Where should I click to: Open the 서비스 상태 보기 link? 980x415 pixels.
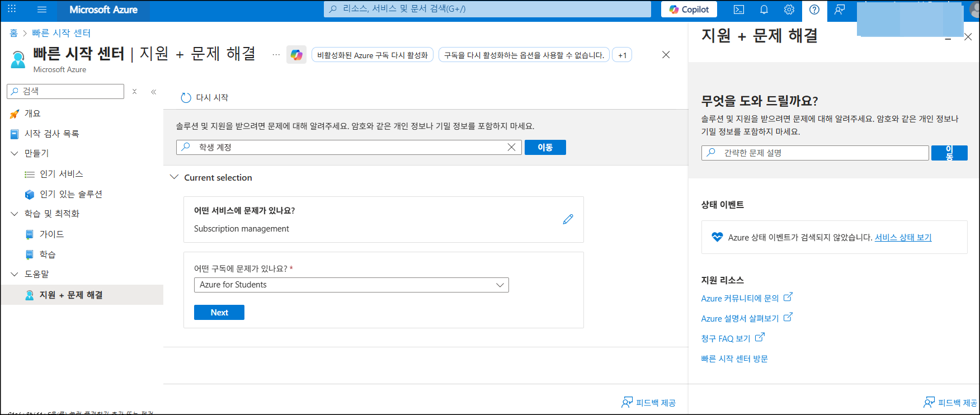click(x=903, y=237)
